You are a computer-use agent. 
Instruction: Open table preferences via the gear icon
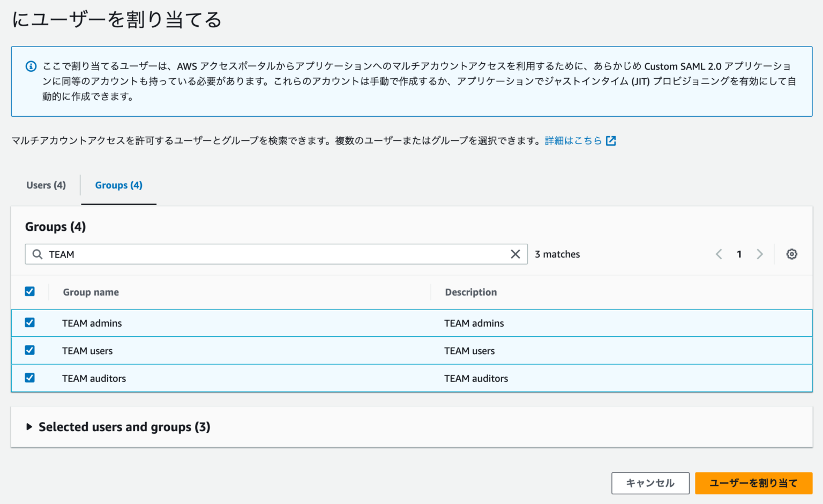tap(791, 254)
